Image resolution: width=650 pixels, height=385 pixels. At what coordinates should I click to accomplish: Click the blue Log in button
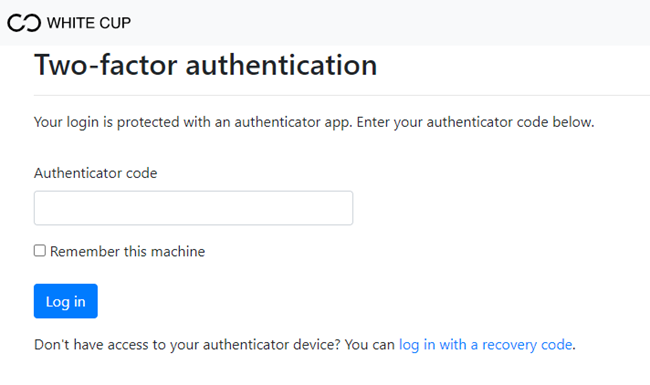[x=65, y=301]
